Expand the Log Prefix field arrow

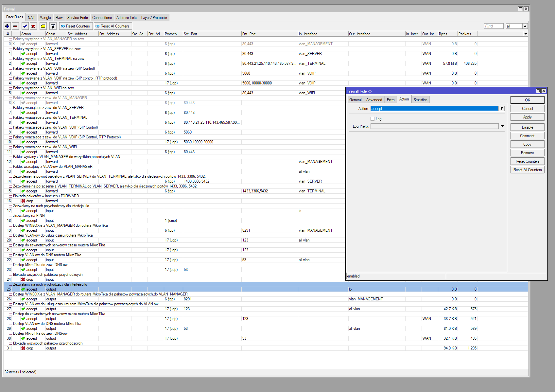(x=502, y=126)
